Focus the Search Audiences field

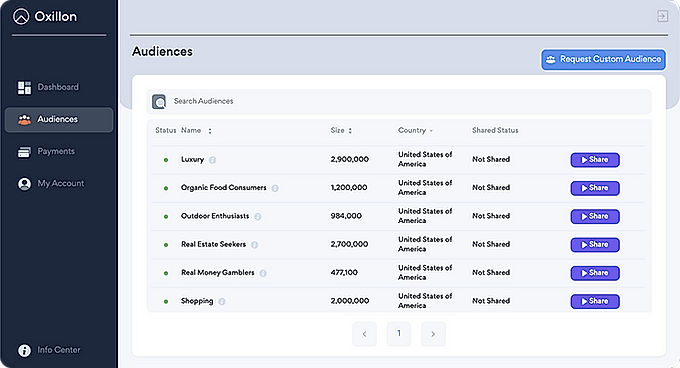(399, 101)
